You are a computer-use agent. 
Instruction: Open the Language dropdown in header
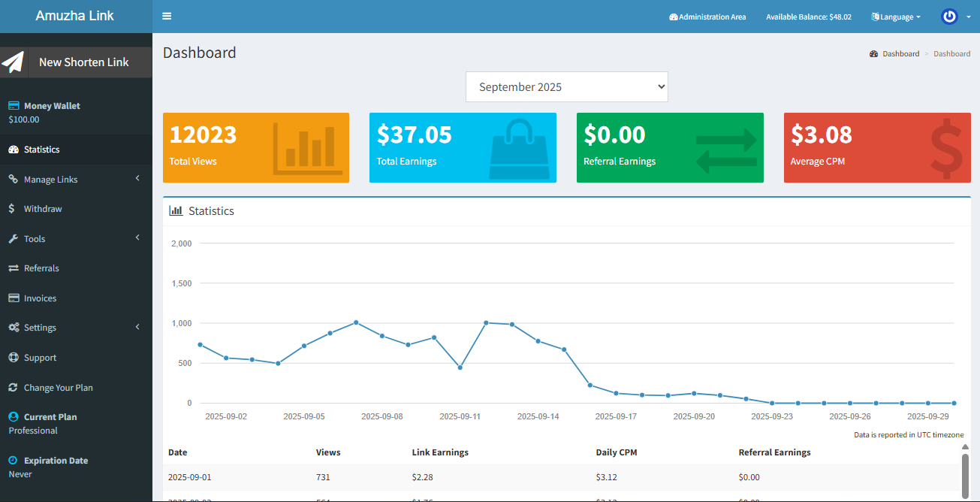896,17
